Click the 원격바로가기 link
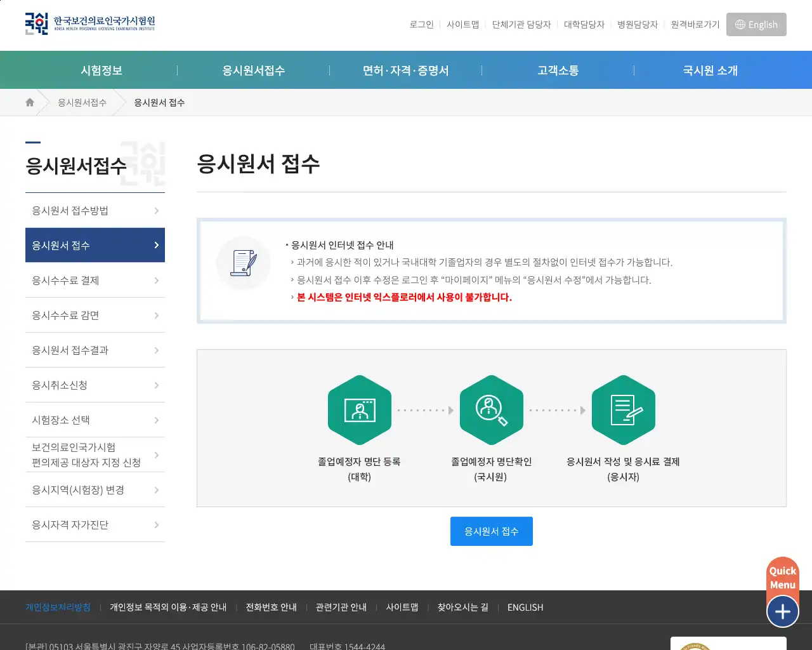This screenshot has width=812, height=650. point(695,25)
